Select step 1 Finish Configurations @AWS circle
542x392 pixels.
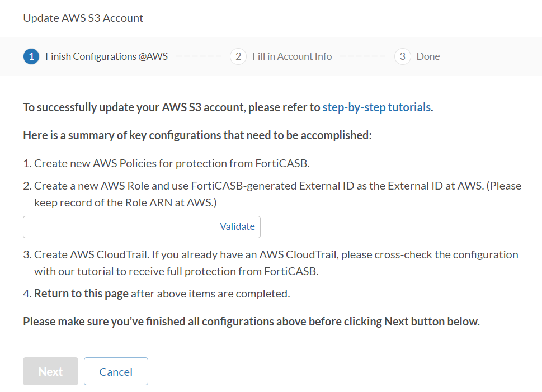(31, 56)
